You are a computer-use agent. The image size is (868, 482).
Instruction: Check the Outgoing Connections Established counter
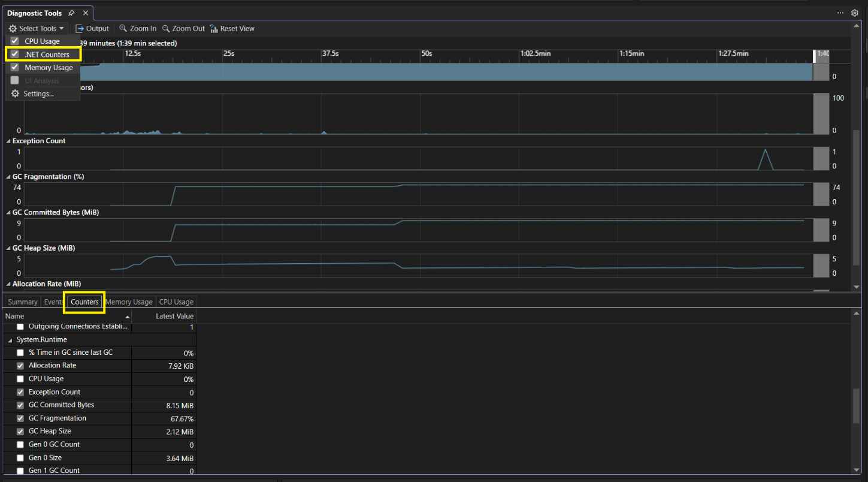pyautogui.click(x=20, y=327)
